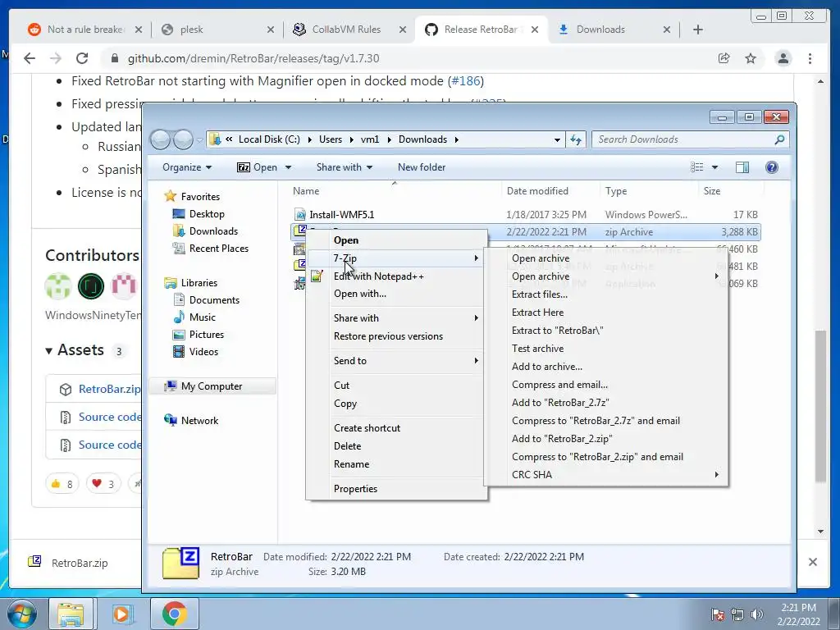Click the thumbs-up reaction button
The height and width of the screenshot is (630, 840).
click(x=62, y=484)
